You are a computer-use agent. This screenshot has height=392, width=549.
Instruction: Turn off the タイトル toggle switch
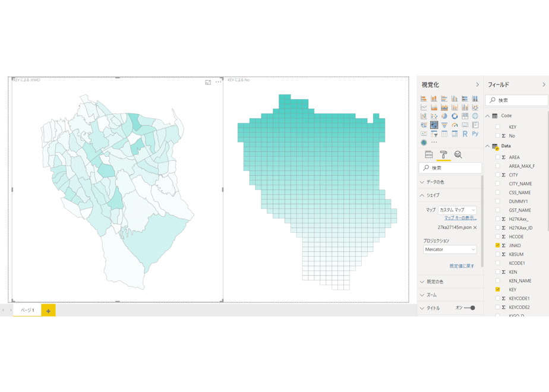click(x=469, y=308)
